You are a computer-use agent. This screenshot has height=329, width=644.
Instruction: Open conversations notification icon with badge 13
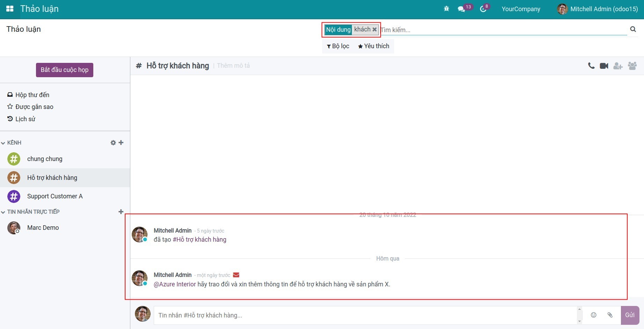tap(462, 9)
